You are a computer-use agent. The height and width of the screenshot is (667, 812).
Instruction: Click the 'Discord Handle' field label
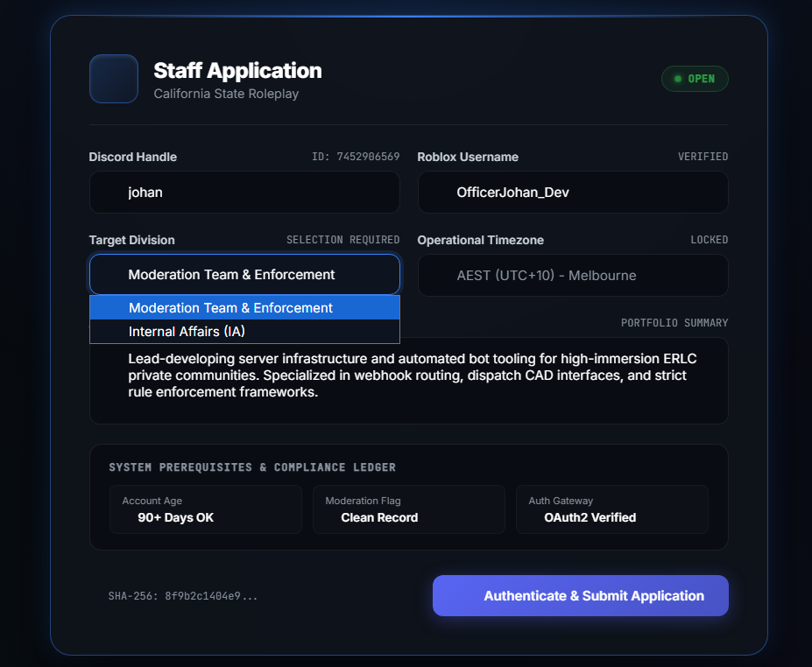[132, 157]
